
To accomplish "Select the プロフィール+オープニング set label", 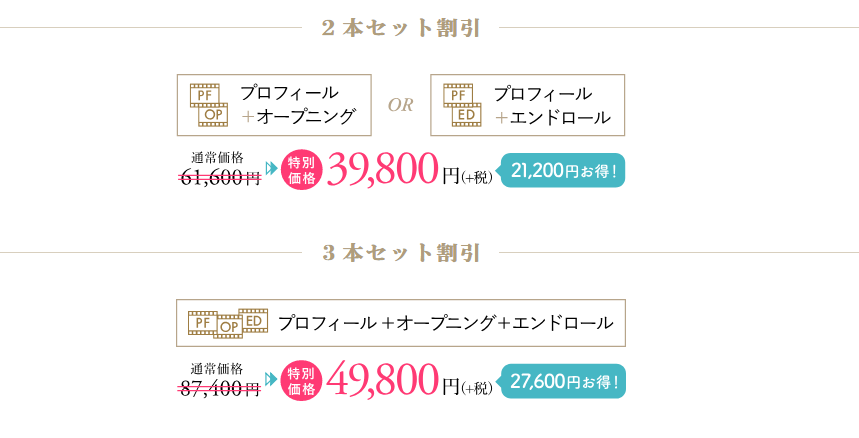I will tap(298, 105).
